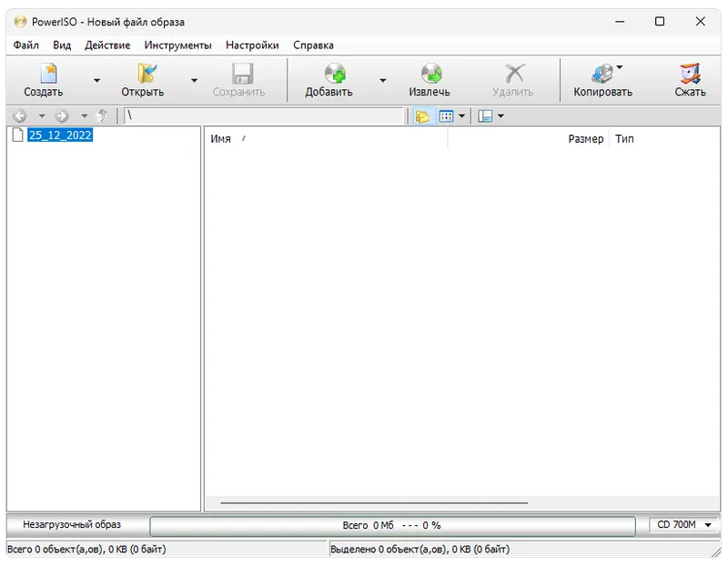Click the Добавить (Add) disc icon
Image resolution: width=728 pixels, height=566 pixels.
pos(335,74)
